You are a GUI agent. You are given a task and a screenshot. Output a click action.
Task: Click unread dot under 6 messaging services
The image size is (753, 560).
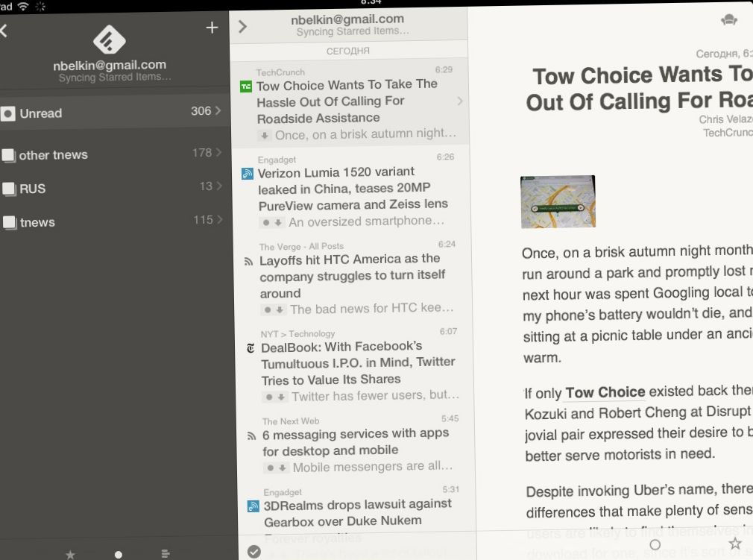pos(271,468)
